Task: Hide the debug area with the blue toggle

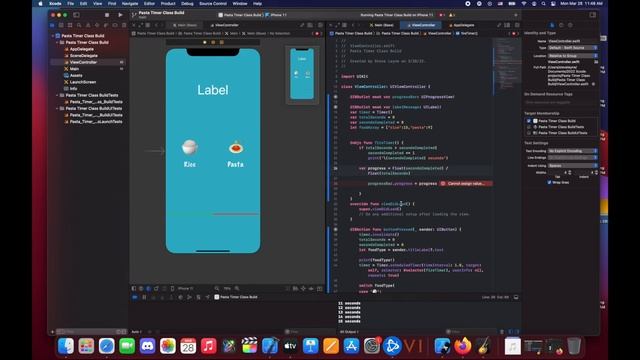Action: tap(135, 297)
